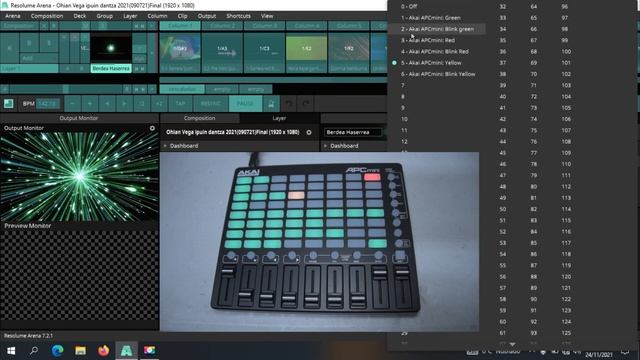
Task: Expand arrow at end of Composition strip
Action: coord(152,26)
